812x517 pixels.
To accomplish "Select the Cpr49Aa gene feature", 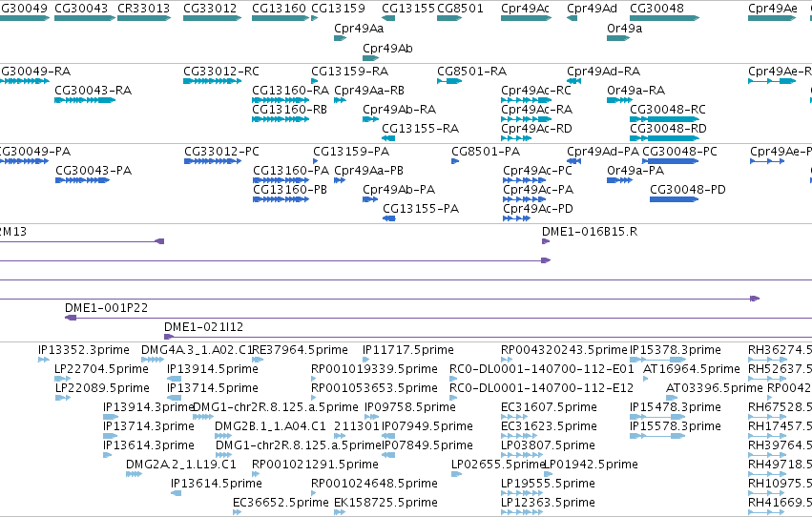I will pos(341,38).
